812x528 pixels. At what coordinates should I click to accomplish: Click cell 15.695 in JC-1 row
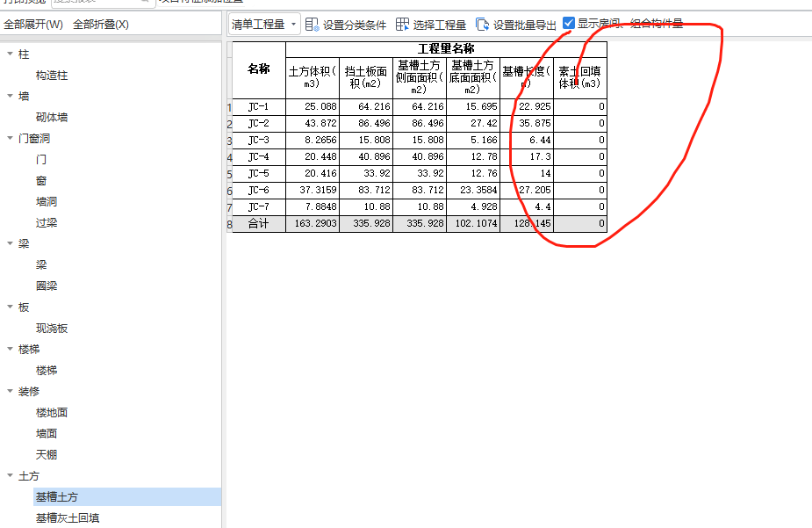click(x=473, y=106)
